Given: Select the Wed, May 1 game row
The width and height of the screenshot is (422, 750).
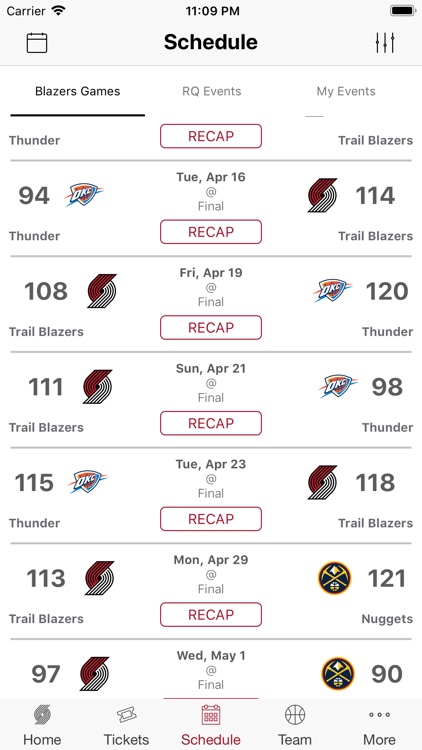Looking at the screenshot, I should (211, 670).
